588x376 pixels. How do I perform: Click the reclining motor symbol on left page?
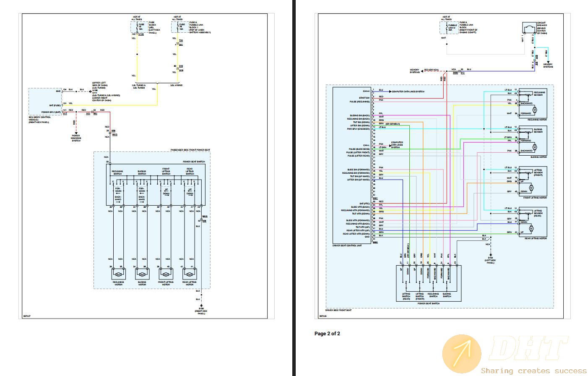pos(118,274)
